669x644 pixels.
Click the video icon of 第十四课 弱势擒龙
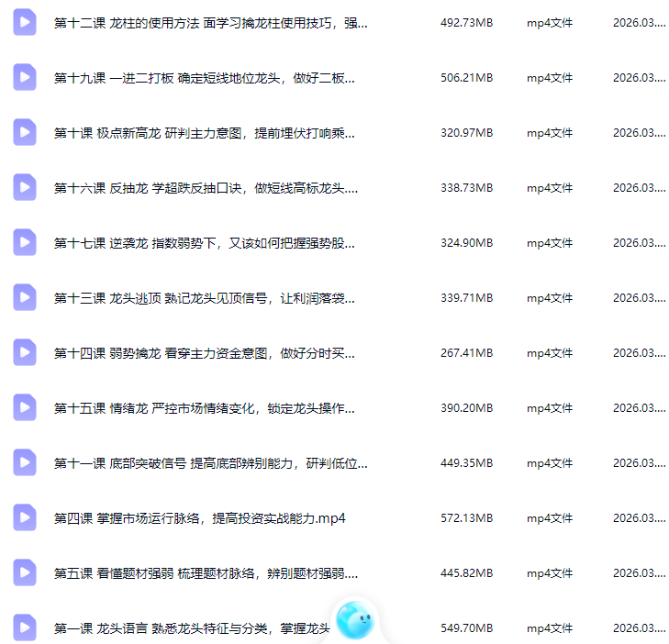click(x=25, y=353)
